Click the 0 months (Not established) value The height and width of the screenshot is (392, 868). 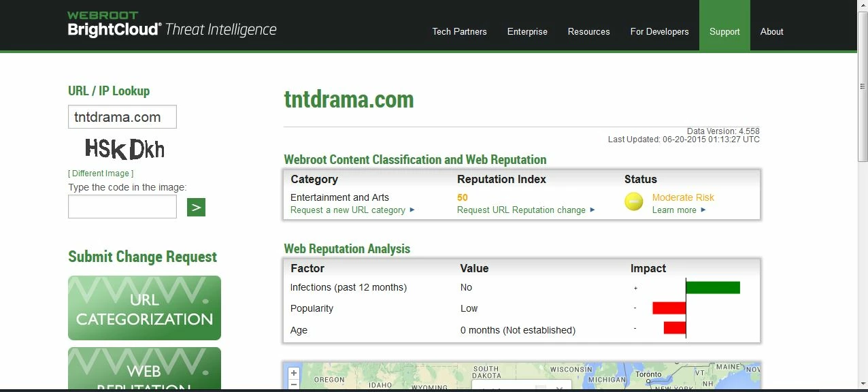(x=518, y=330)
